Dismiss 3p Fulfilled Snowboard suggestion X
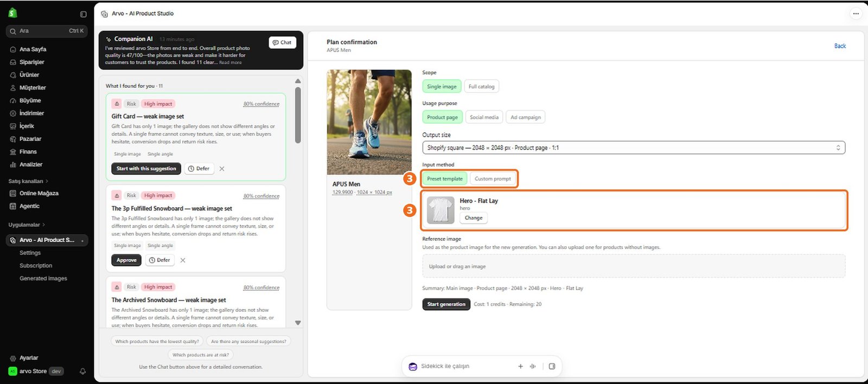Viewport: 868px width, 384px height. pyautogui.click(x=183, y=260)
